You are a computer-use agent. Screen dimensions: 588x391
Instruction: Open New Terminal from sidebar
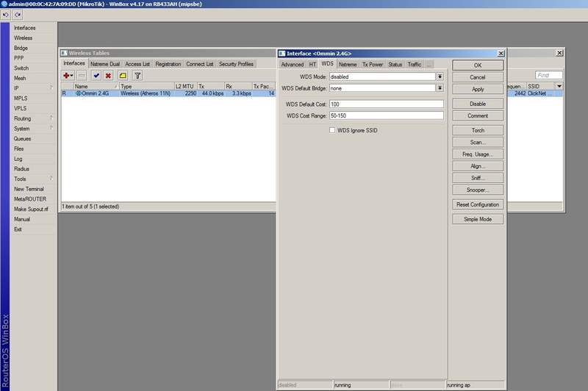click(x=29, y=189)
